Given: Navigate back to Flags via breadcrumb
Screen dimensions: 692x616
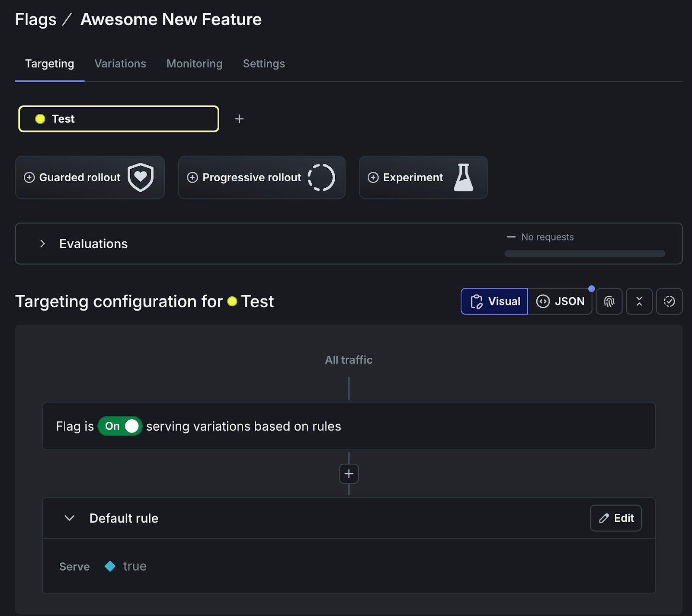Looking at the screenshot, I should click(x=35, y=19).
